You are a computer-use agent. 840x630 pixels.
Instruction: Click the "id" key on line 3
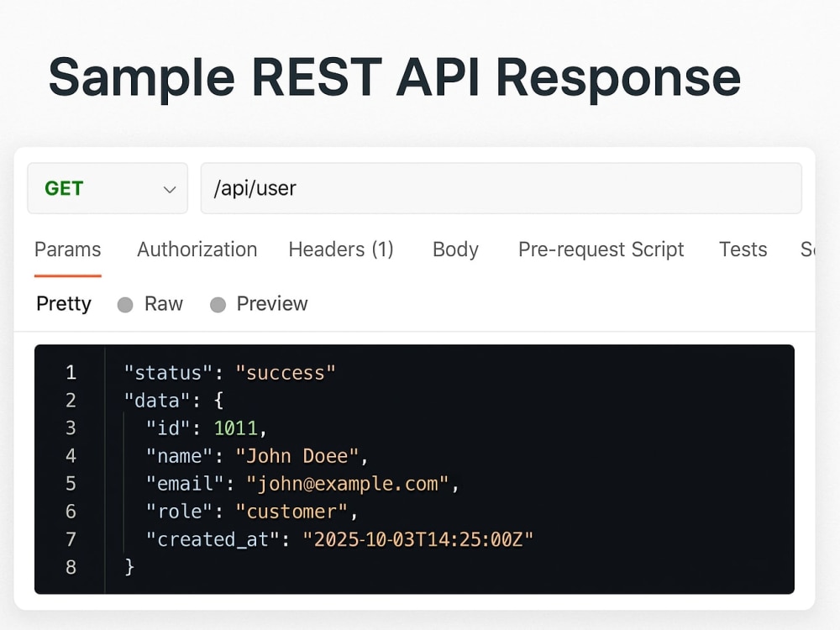click(x=168, y=428)
